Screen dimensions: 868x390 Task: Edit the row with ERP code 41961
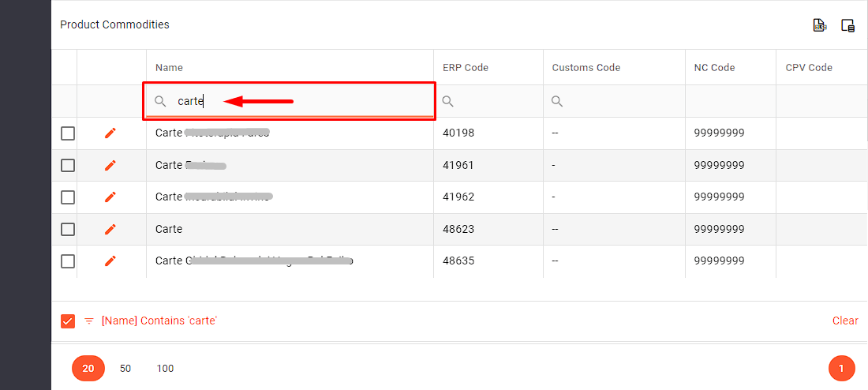[110, 165]
